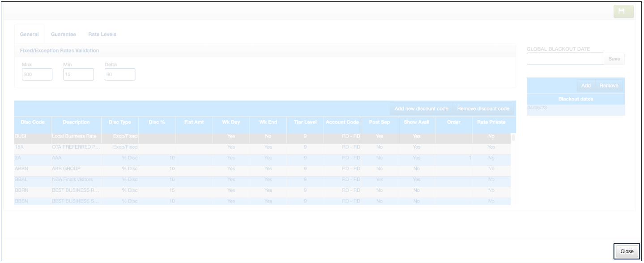Save the global blackout date
Viewport: 644px width, 263px height.
click(614, 59)
